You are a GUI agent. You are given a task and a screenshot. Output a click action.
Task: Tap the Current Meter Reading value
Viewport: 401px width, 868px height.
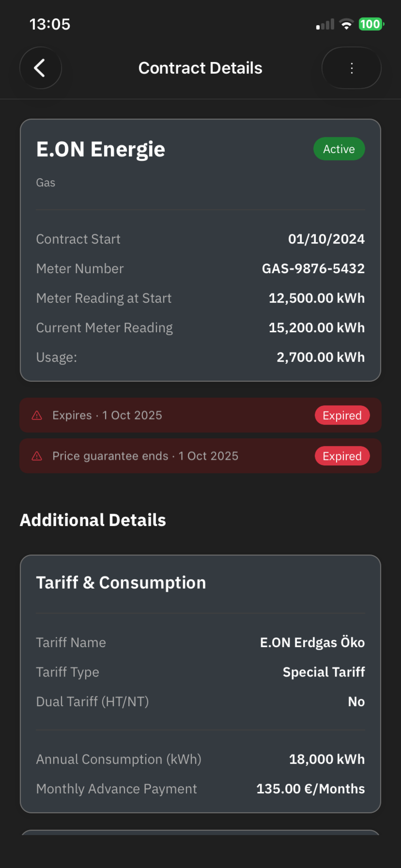pos(316,327)
